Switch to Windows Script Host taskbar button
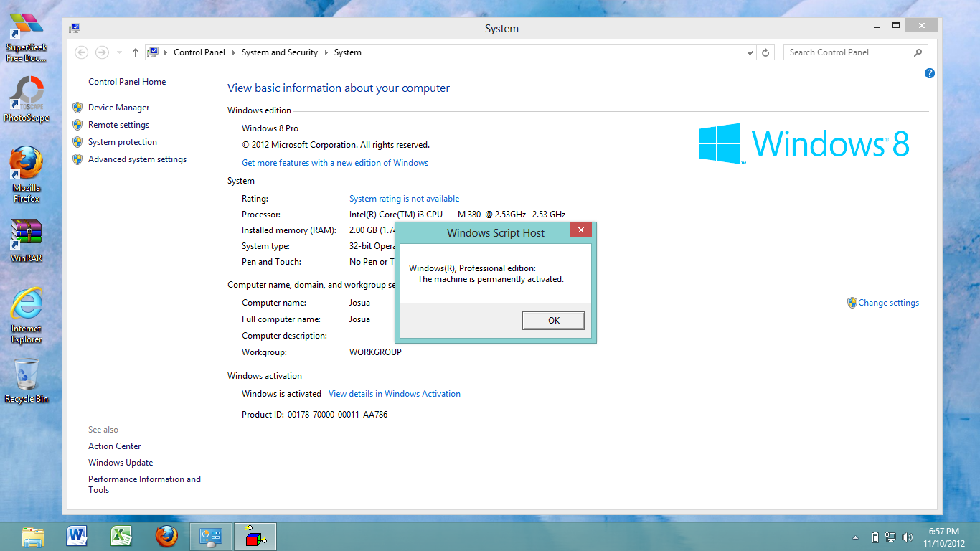This screenshot has width=980, height=551. [255, 537]
